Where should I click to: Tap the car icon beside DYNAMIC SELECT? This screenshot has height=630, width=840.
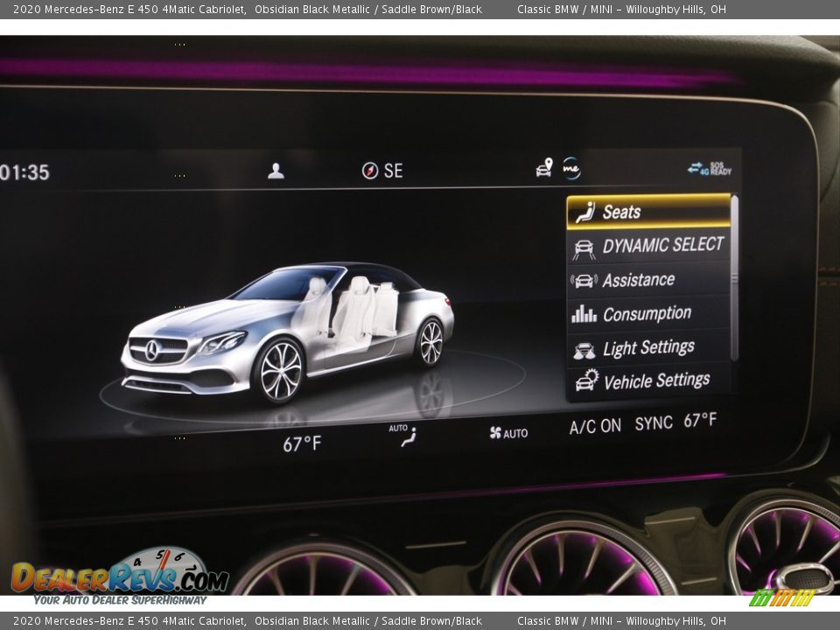click(x=584, y=249)
